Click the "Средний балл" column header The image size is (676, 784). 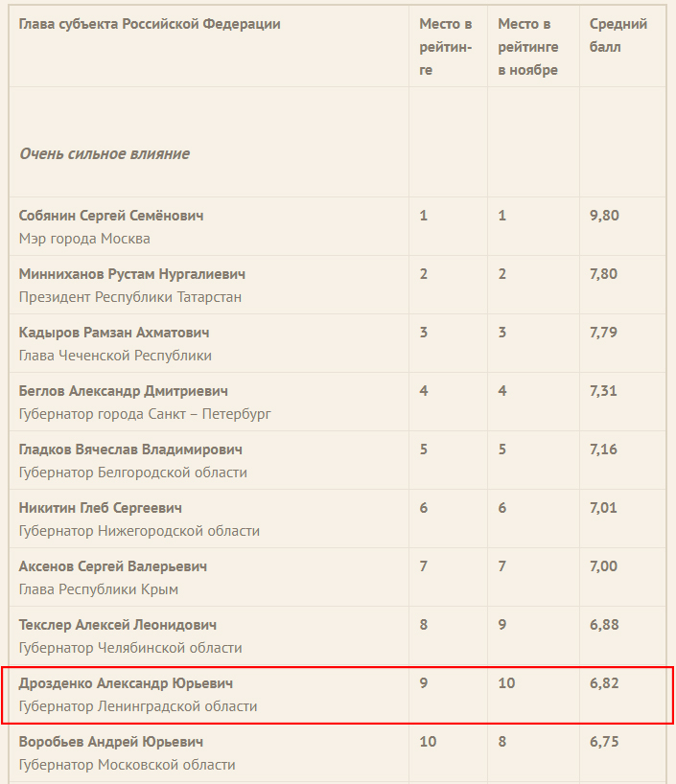point(618,35)
